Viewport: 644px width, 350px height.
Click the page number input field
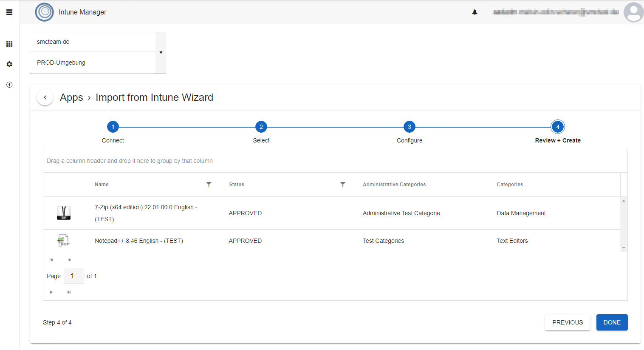[x=74, y=276]
